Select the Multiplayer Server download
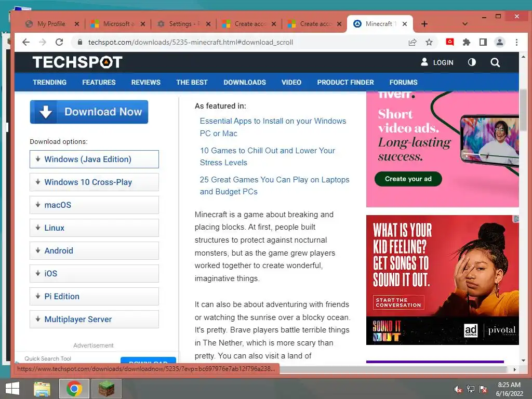Viewport: 532px width, 399px height. click(x=94, y=320)
